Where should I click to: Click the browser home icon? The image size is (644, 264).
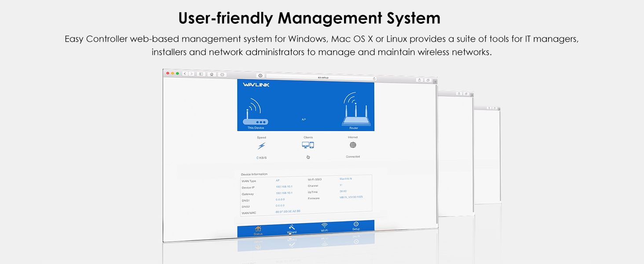pyautogui.click(x=212, y=74)
